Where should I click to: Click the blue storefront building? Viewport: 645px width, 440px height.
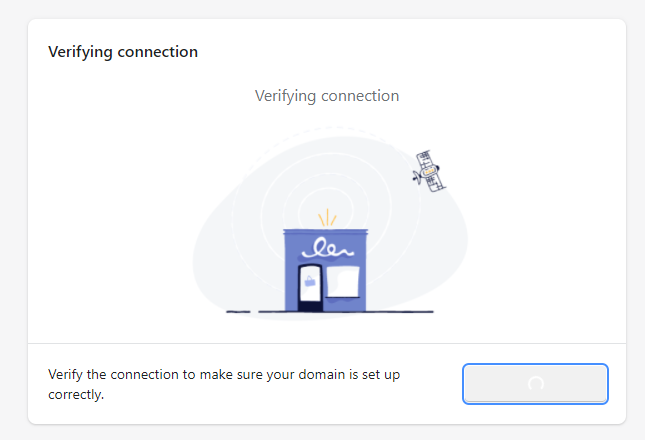click(325, 270)
